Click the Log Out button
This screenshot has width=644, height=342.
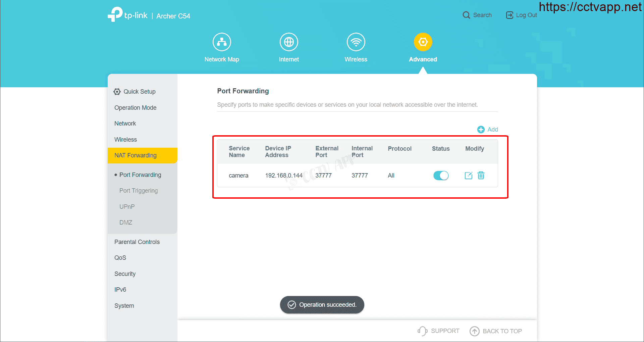[x=522, y=15]
